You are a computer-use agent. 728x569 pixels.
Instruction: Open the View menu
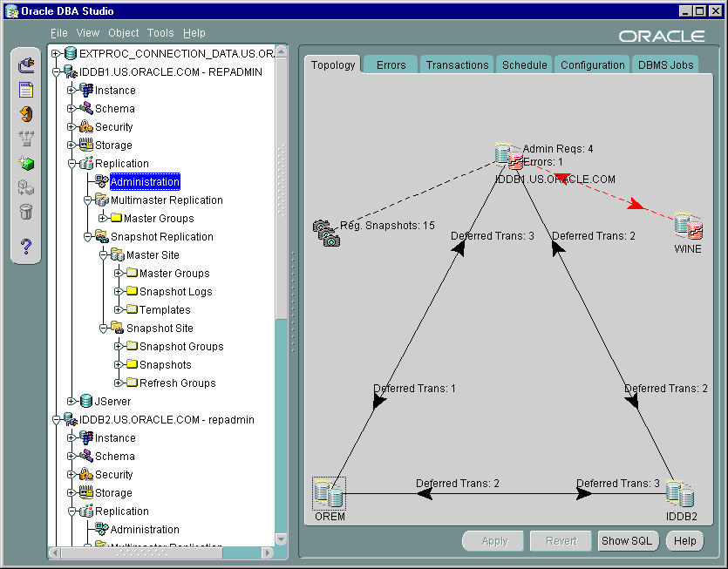88,33
